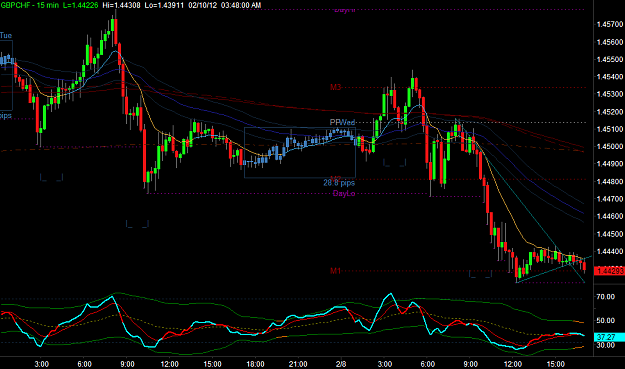This screenshot has width=625, height=369.
Task: Click the Hi=1.44308 header value
Action: [121, 5]
